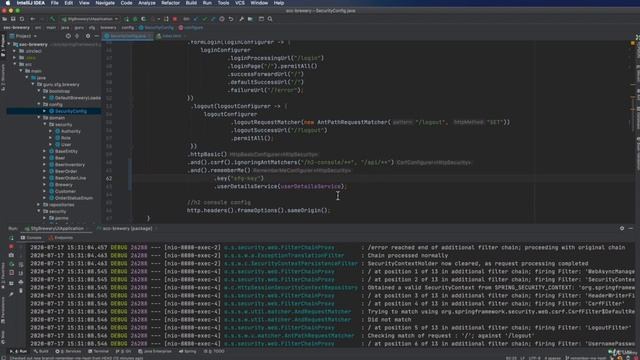
Task: Expand the Authority class node
Action: (x=51, y=131)
